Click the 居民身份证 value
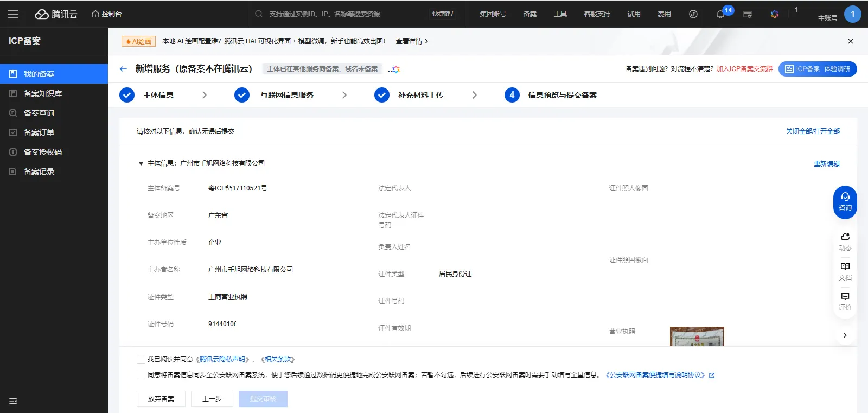 tap(455, 274)
